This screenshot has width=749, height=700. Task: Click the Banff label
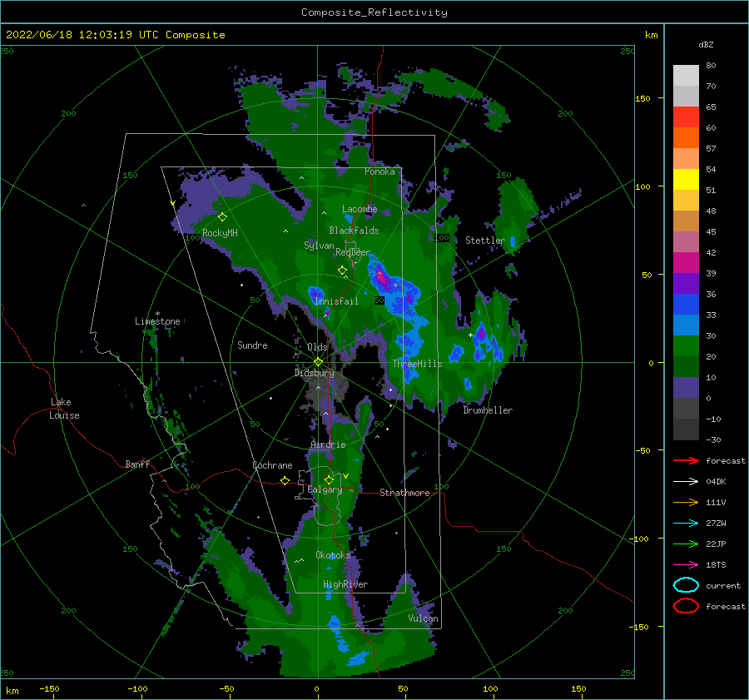(x=137, y=464)
